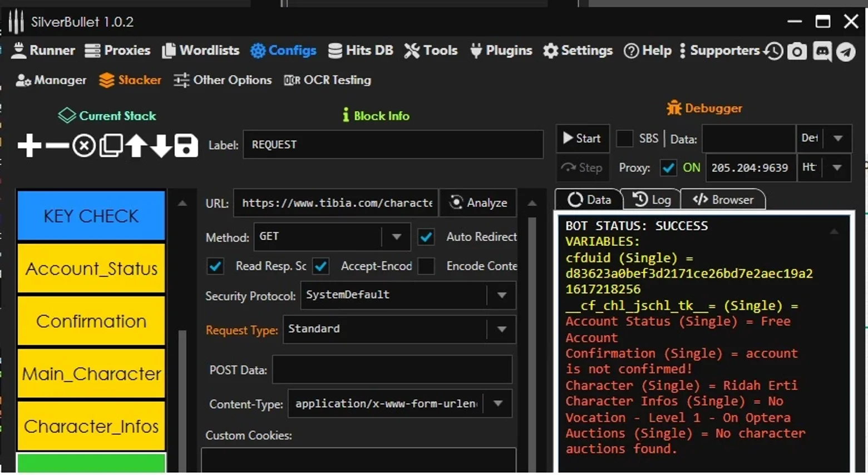868x475 pixels.
Task: Toggle the Accept-Encoding checkbox
Action: [320, 266]
